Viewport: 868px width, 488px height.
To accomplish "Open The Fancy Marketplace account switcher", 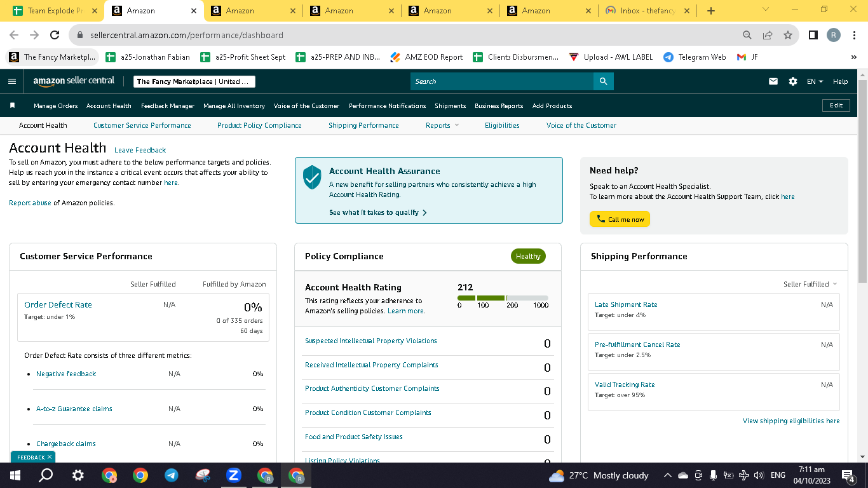I will tap(194, 81).
